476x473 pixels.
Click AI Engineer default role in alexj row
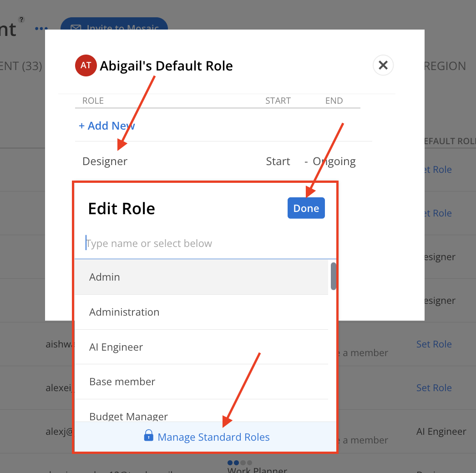point(441,432)
